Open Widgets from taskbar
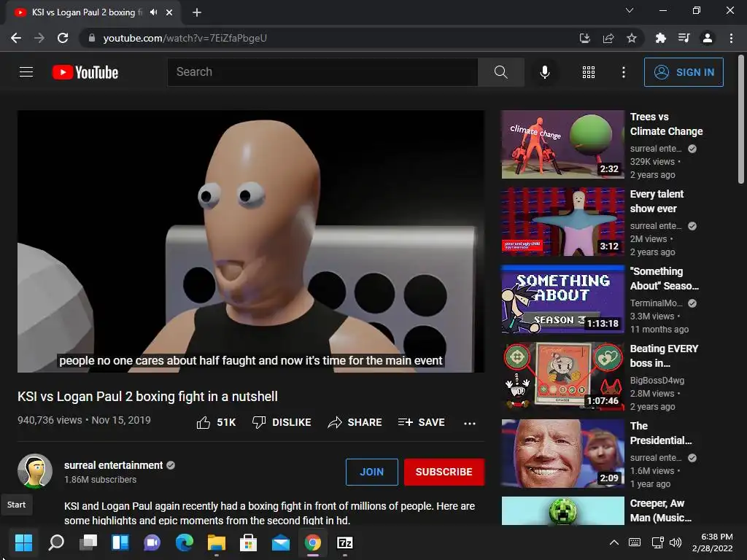747x560 pixels. point(120,542)
